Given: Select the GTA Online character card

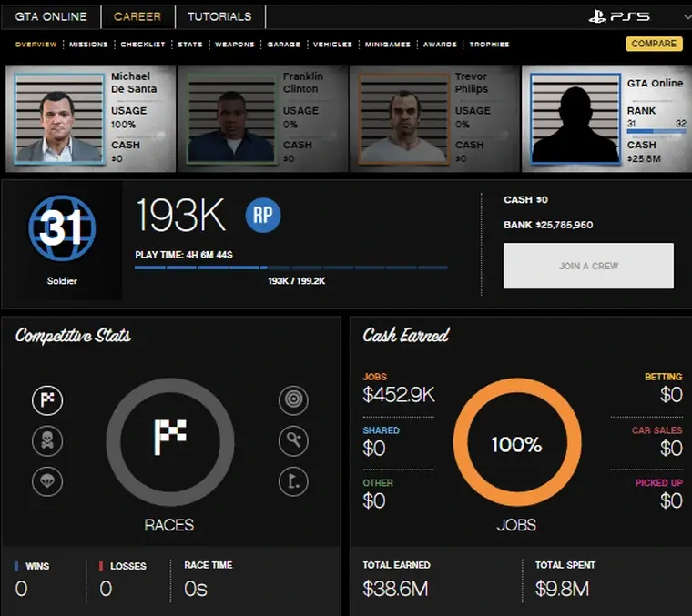Looking at the screenshot, I should click(606, 118).
